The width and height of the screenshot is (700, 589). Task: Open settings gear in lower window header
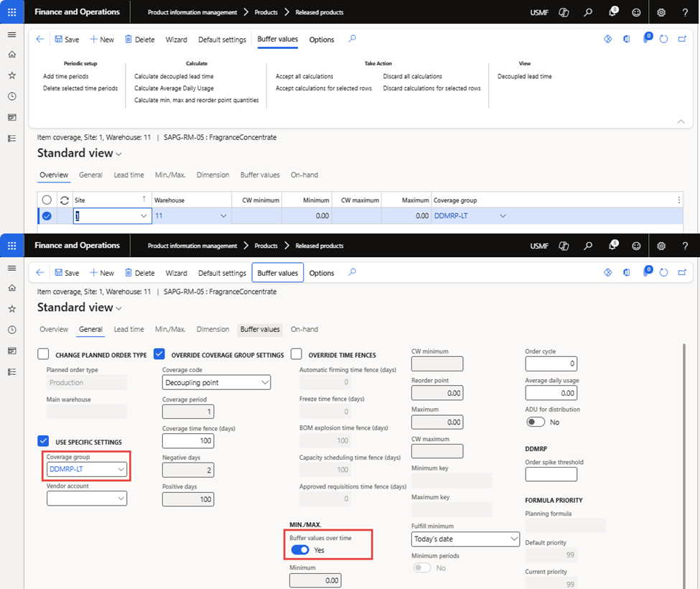pos(661,246)
